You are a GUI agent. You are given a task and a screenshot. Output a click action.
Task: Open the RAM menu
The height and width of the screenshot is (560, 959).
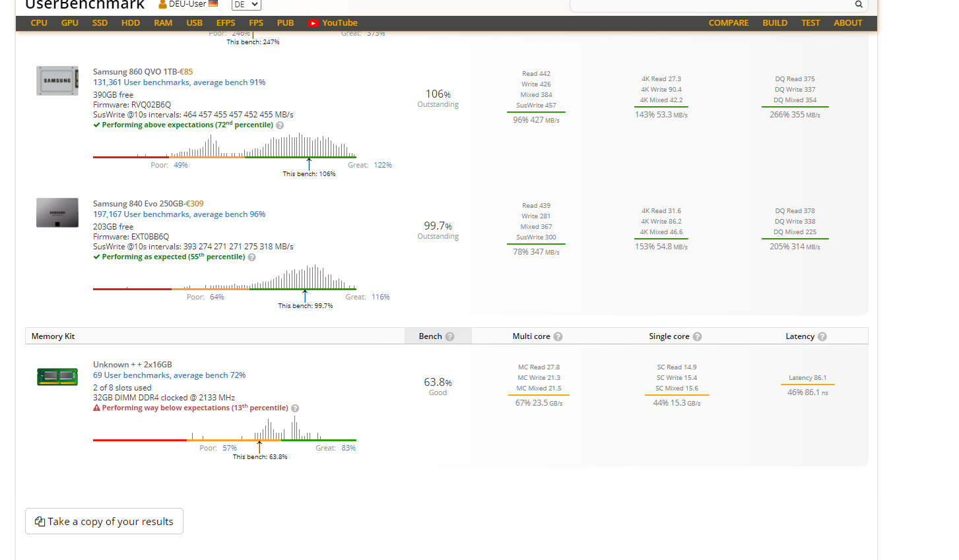163,23
